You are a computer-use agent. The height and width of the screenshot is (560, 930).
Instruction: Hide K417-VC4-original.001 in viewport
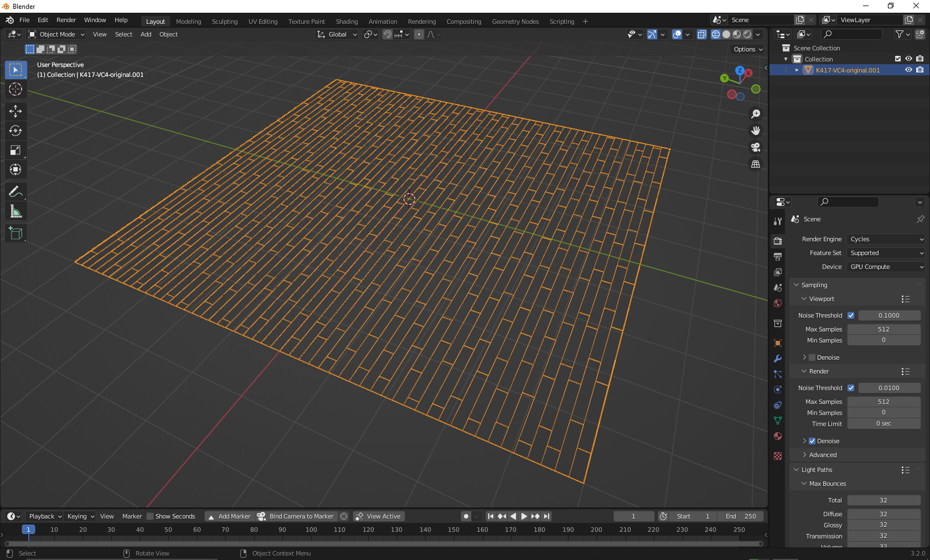click(908, 70)
